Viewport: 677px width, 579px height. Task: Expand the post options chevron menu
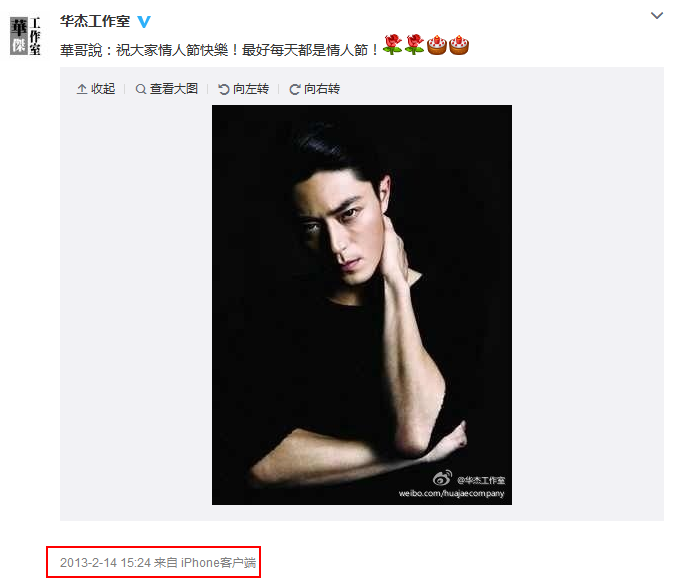[657, 16]
